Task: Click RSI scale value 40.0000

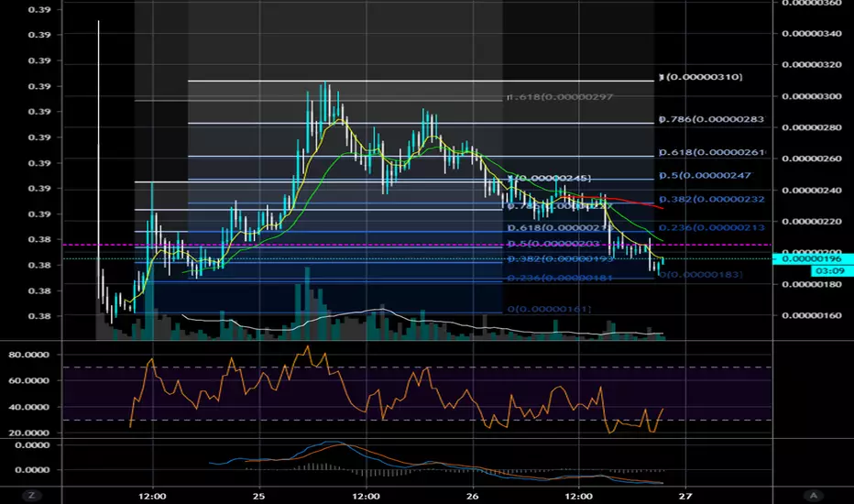Action: click(29, 407)
